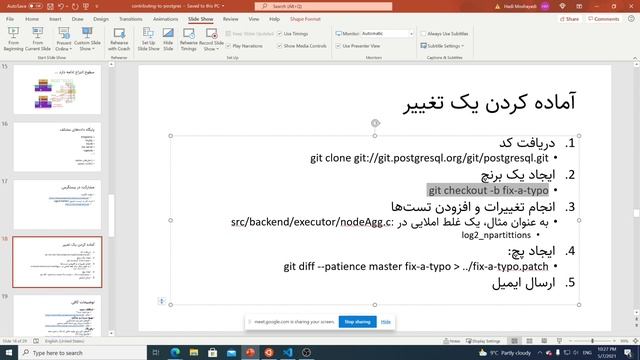Screen dimensions: 640x360
Task: Open Visual Studio Code from taskbar
Action: [x=287, y=352]
